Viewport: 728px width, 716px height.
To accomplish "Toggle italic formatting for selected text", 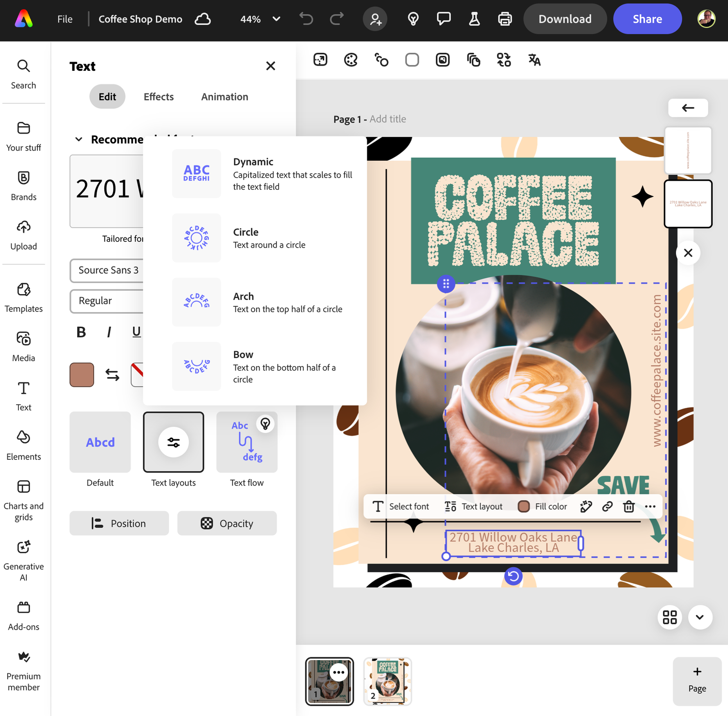I will pyautogui.click(x=109, y=332).
